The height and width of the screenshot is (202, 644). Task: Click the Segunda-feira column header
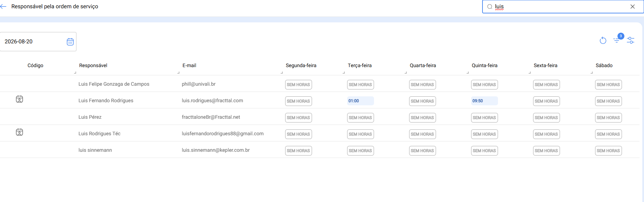(301, 65)
